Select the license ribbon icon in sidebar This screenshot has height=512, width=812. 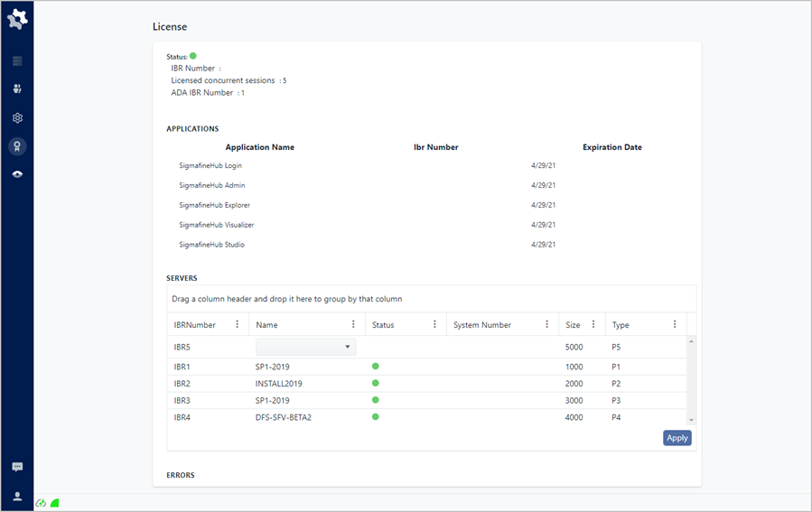click(x=17, y=146)
